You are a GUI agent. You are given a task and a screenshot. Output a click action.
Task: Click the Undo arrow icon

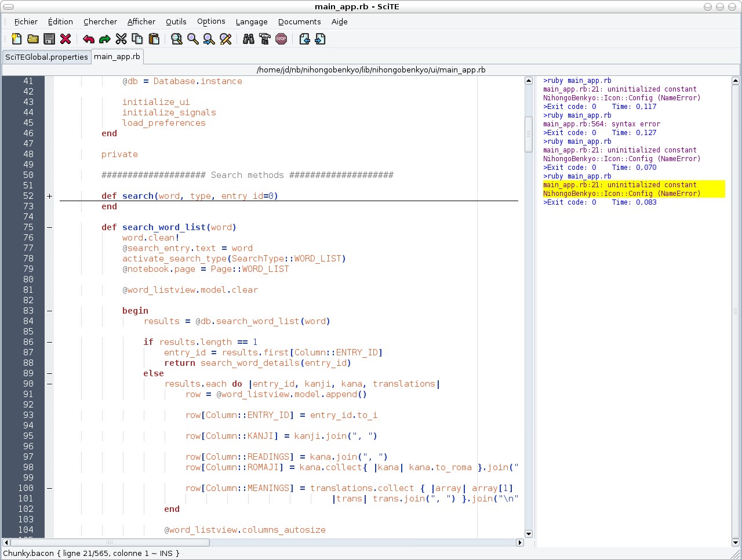click(x=89, y=39)
